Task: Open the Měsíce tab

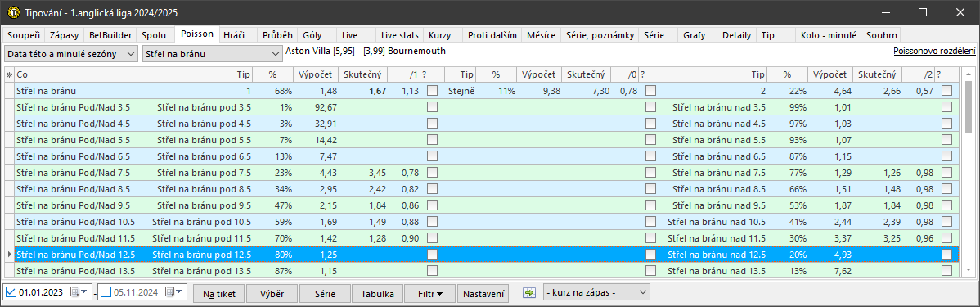Action: click(x=541, y=35)
